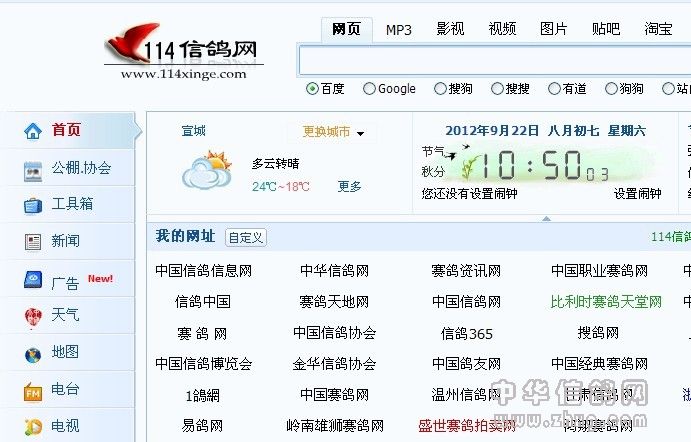
Task: Open the 天气 sidebar item
Action: [67, 316]
